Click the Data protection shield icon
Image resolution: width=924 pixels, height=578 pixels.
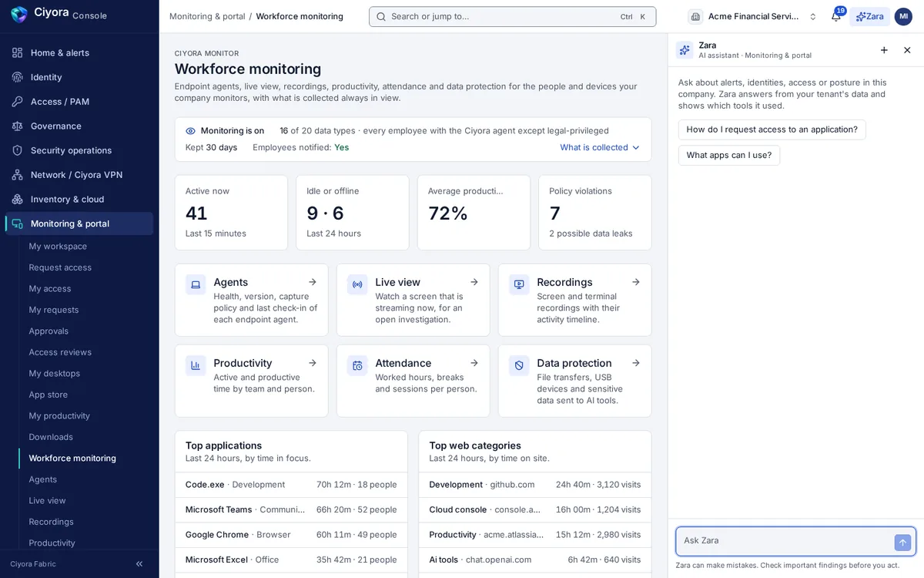coord(519,365)
